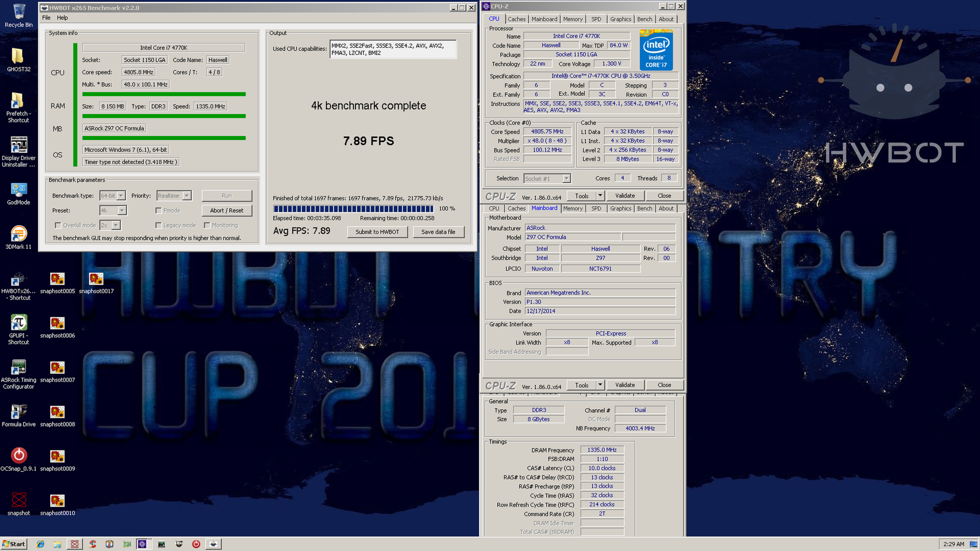Select the snapshot0017 image file

click(x=96, y=283)
